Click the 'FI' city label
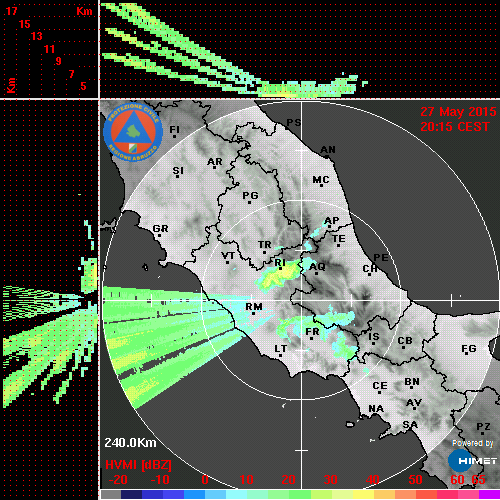 (x=175, y=129)
